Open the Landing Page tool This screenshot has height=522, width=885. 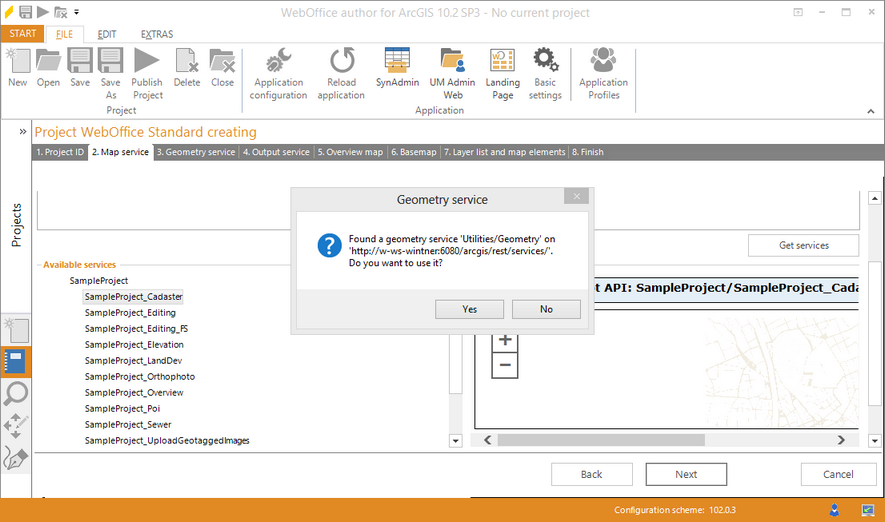[x=502, y=74]
